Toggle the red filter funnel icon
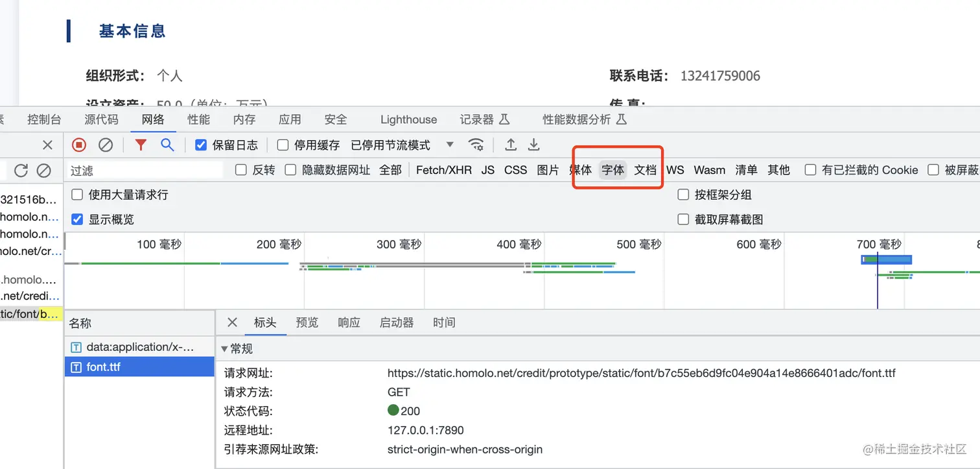 tap(141, 145)
